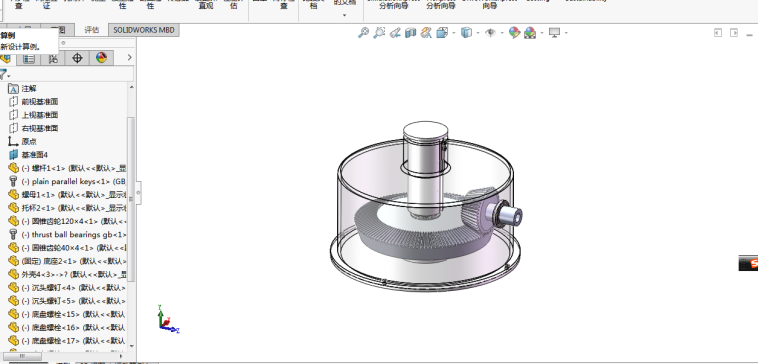Click the 基准面4 blue plane icon
The height and width of the screenshot is (364, 758).
tap(14, 155)
